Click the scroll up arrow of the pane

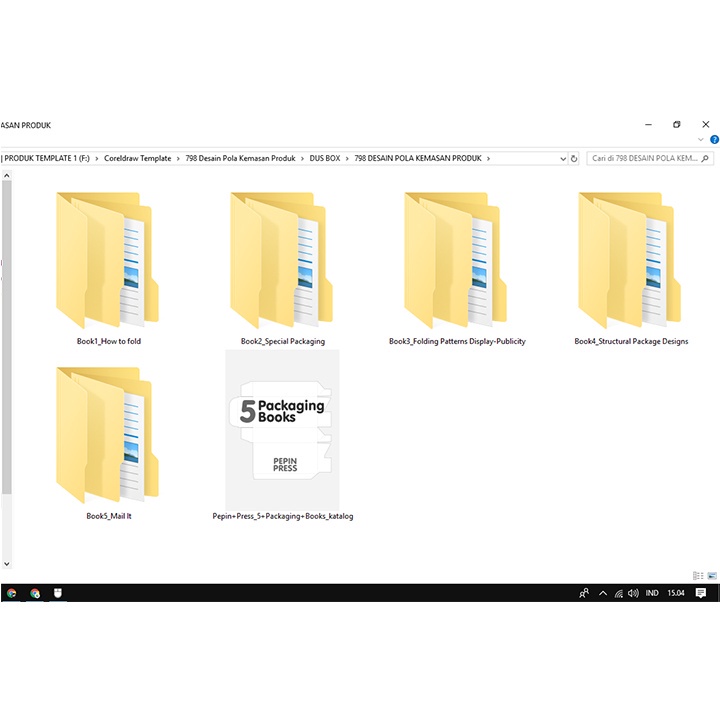click(6, 176)
